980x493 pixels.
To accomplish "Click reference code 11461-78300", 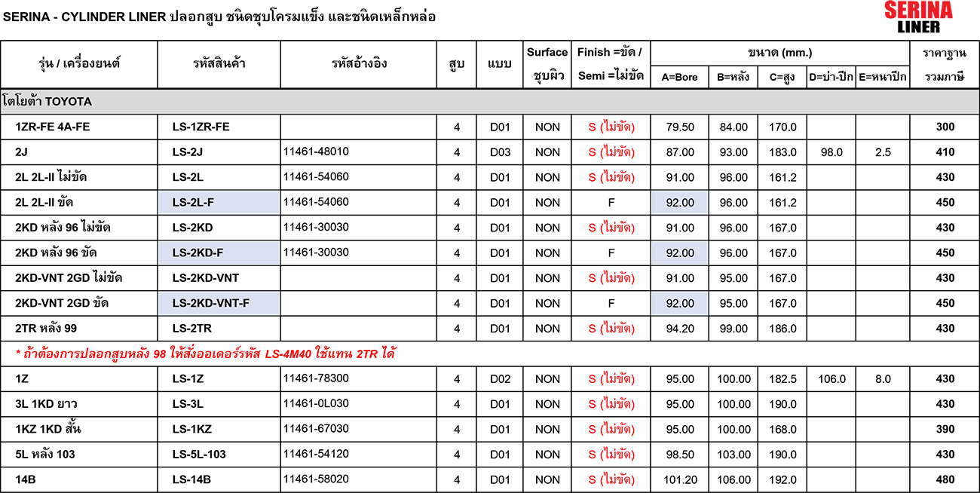I will click(x=316, y=378).
